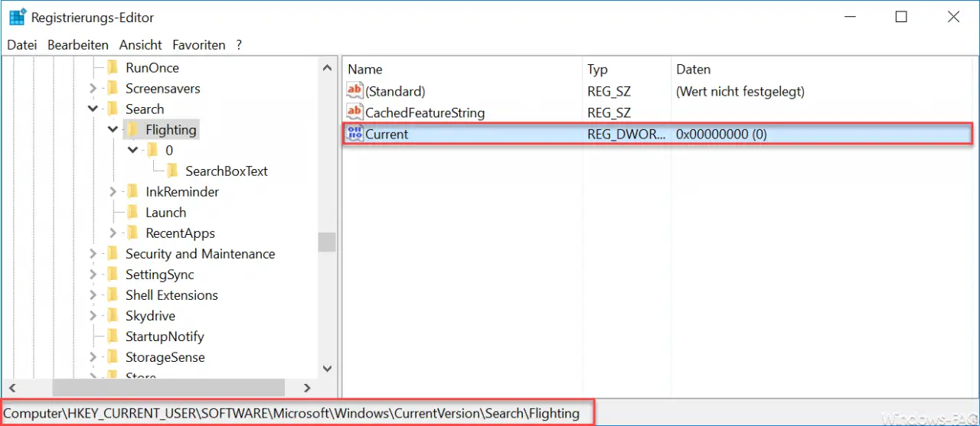
Task: Click the tree vertical scrollbar down arrow
Action: tap(327, 369)
